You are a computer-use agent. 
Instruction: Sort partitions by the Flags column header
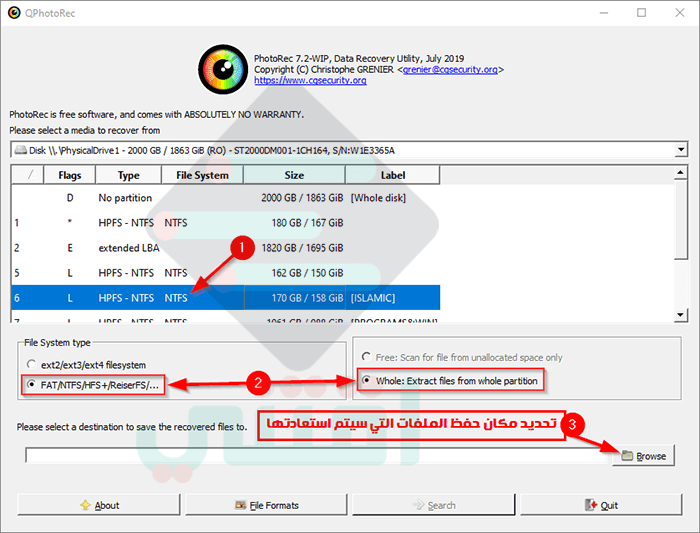[x=70, y=175]
